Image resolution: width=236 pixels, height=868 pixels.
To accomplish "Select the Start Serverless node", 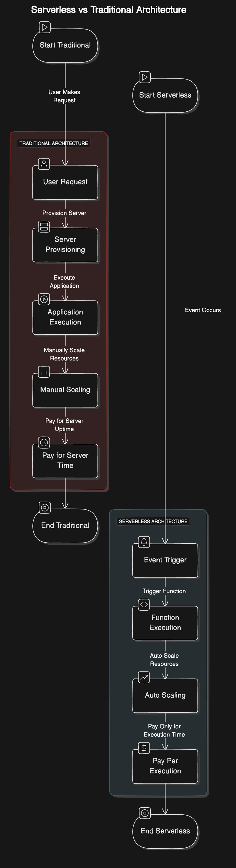I will (x=165, y=95).
